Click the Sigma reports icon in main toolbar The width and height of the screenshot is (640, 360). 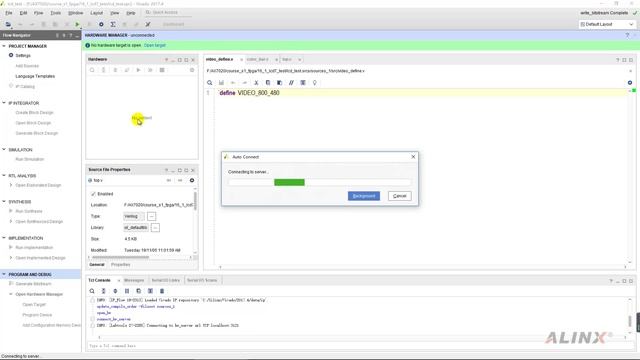coord(113,24)
